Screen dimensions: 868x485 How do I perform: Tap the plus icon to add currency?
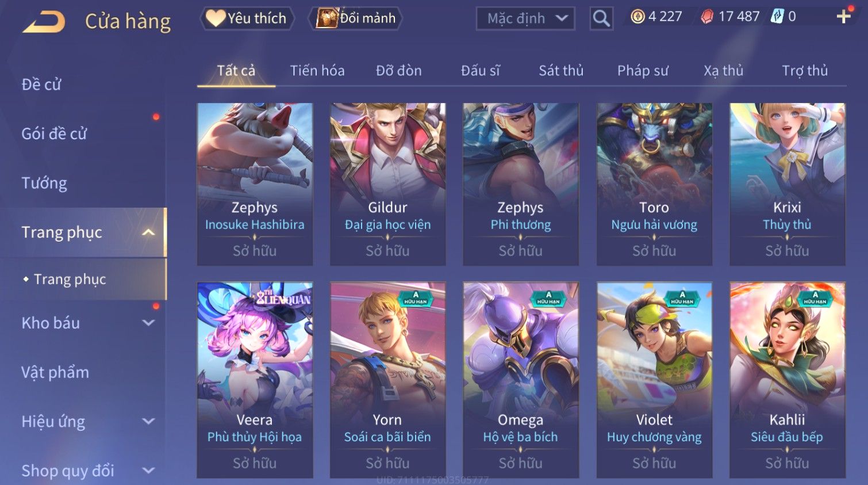tap(843, 17)
